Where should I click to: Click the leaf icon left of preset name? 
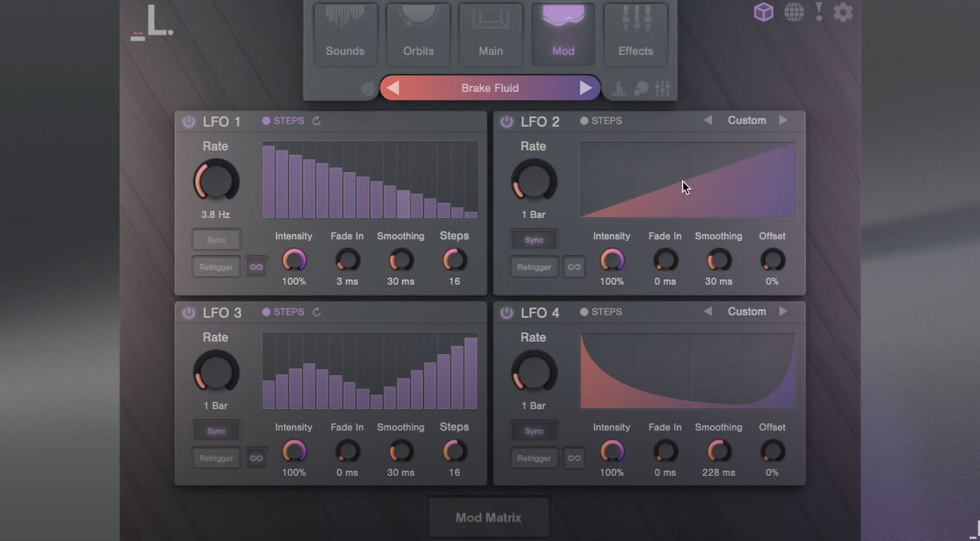(367, 88)
